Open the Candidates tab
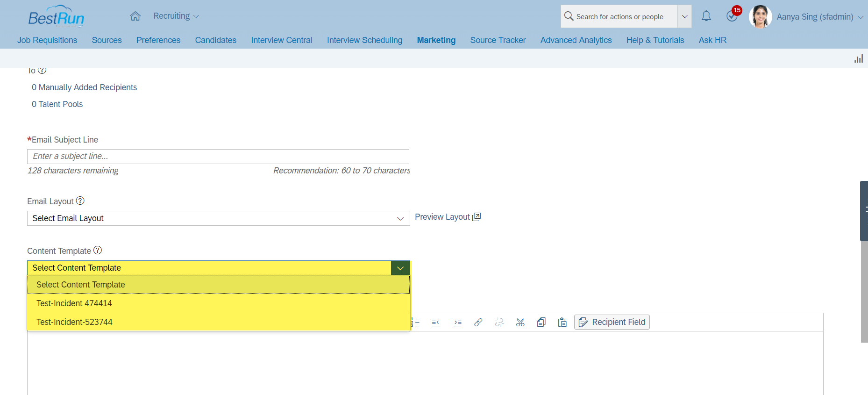 tap(216, 40)
